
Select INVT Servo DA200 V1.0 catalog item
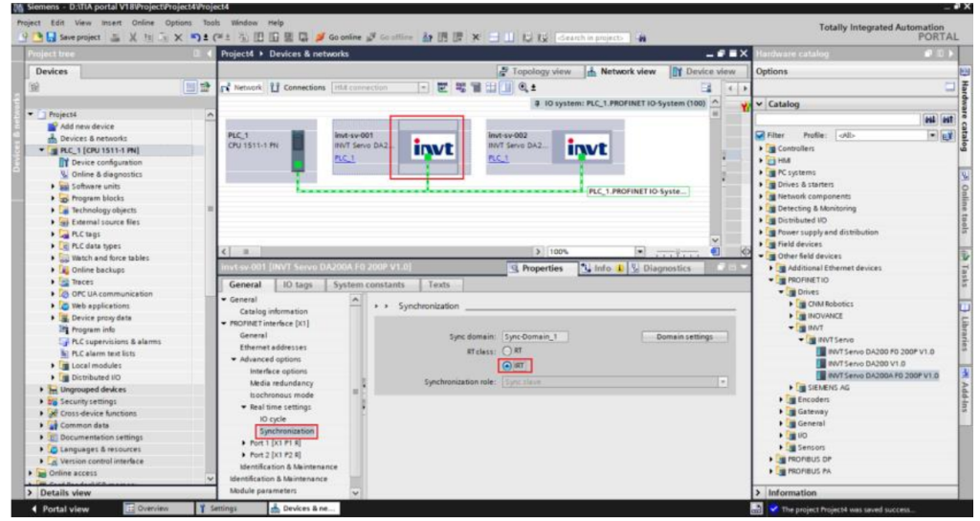click(x=865, y=363)
